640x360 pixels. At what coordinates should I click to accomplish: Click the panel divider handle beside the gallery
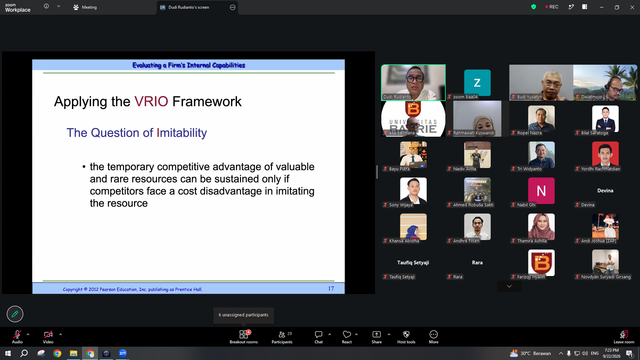376,172
